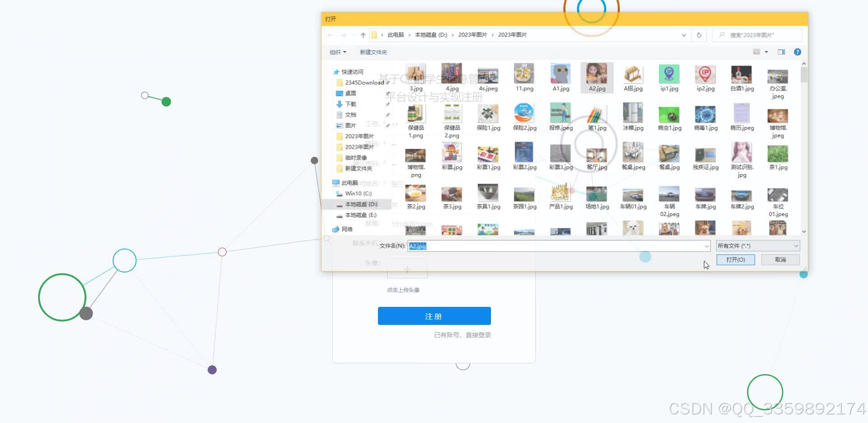Image resolution: width=868 pixels, height=423 pixels.
Task: Click 新建文件夹 button
Action: pyautogui.click(x=373, y=52)
